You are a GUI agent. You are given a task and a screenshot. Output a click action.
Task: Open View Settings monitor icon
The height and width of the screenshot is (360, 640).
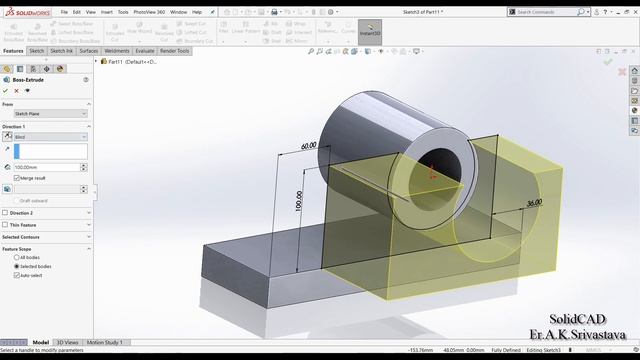tap(416, 51)
